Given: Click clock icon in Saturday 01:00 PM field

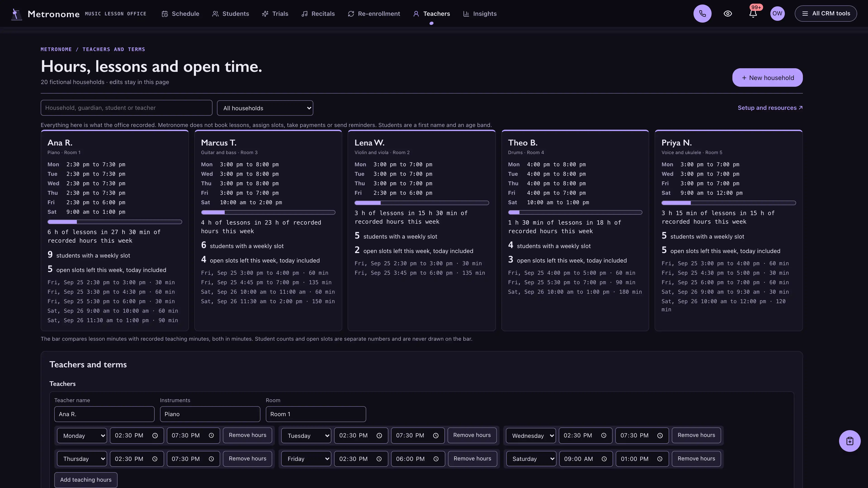Looking at the screenshot, I should tap(660, 459).
